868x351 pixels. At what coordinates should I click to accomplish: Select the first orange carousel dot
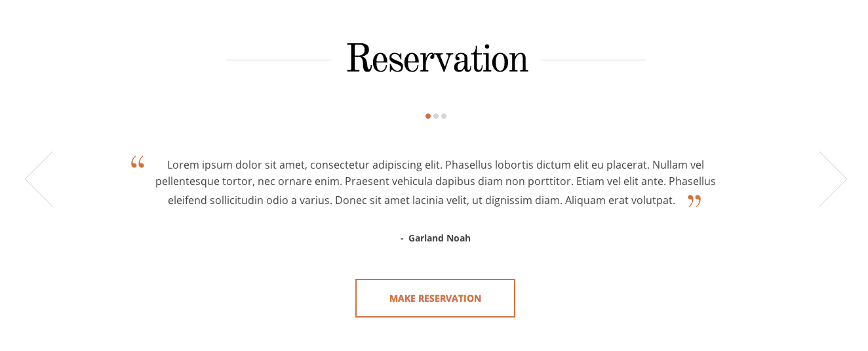[428, 116]
